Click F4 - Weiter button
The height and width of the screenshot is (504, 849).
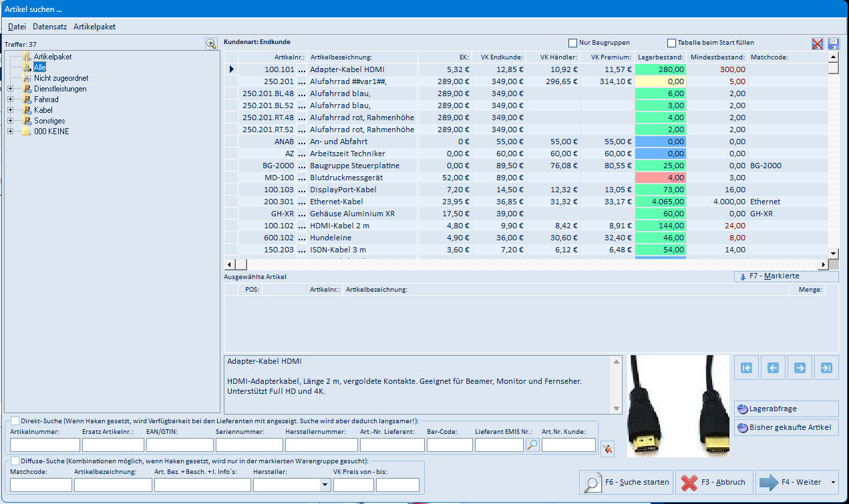[797, 482]
